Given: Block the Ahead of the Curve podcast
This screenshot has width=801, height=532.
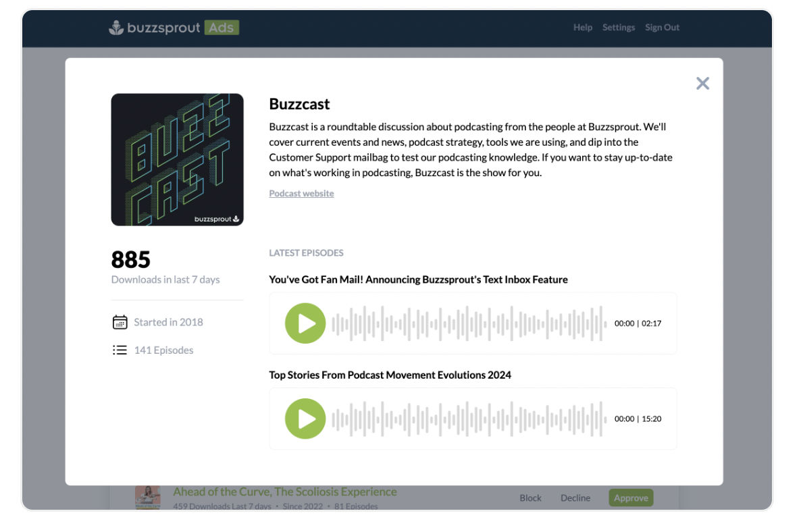Looking at the screenshot, I should coord(530,498).
